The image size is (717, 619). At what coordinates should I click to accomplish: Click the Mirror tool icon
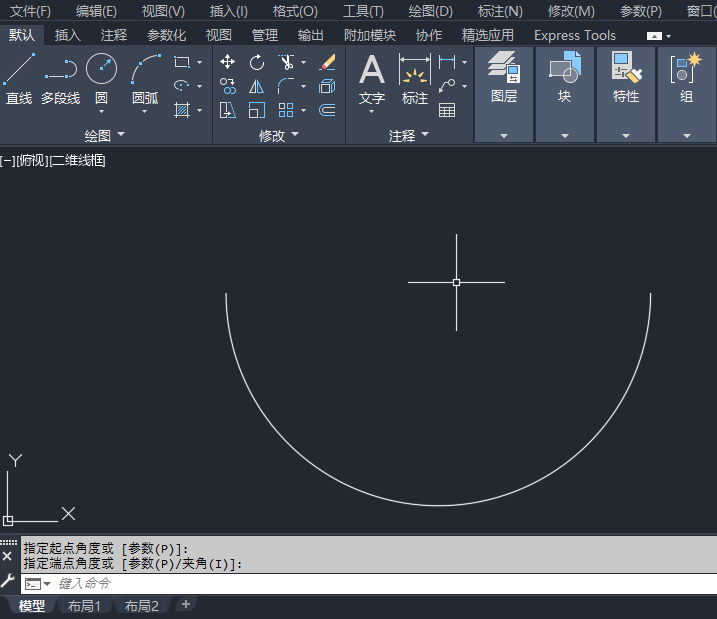[x=257, y=86]
